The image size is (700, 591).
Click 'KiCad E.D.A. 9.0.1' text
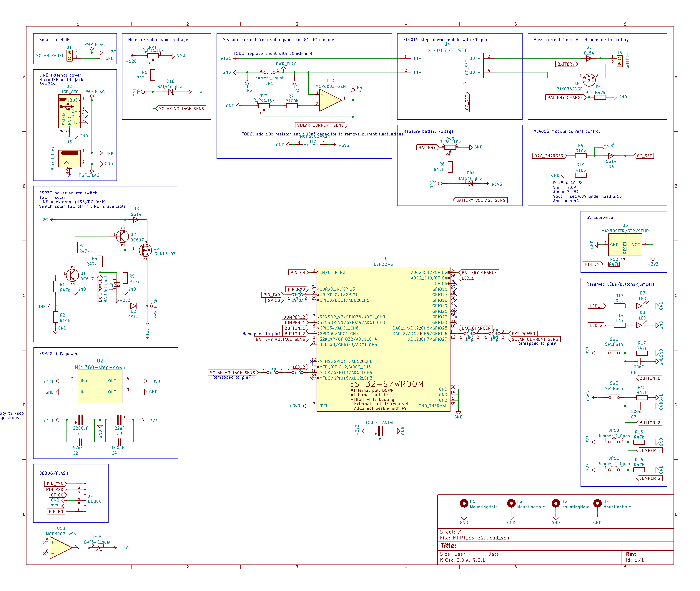(x=462, y=560)
